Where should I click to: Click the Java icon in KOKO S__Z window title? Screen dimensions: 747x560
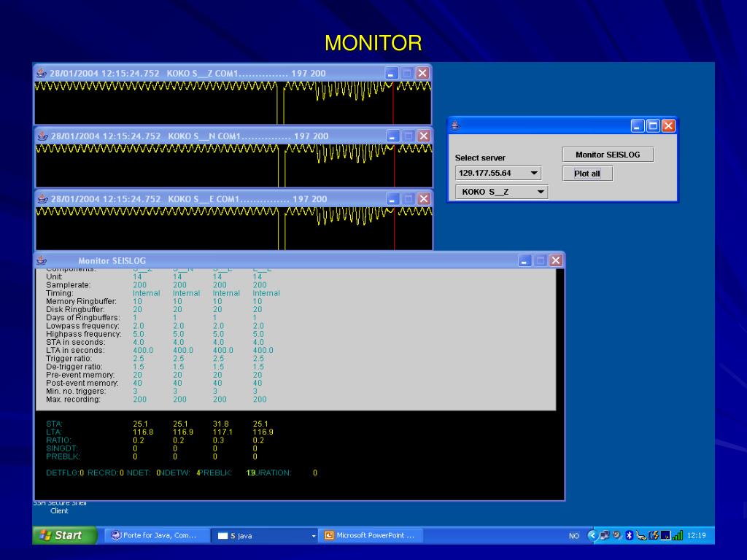42,73
